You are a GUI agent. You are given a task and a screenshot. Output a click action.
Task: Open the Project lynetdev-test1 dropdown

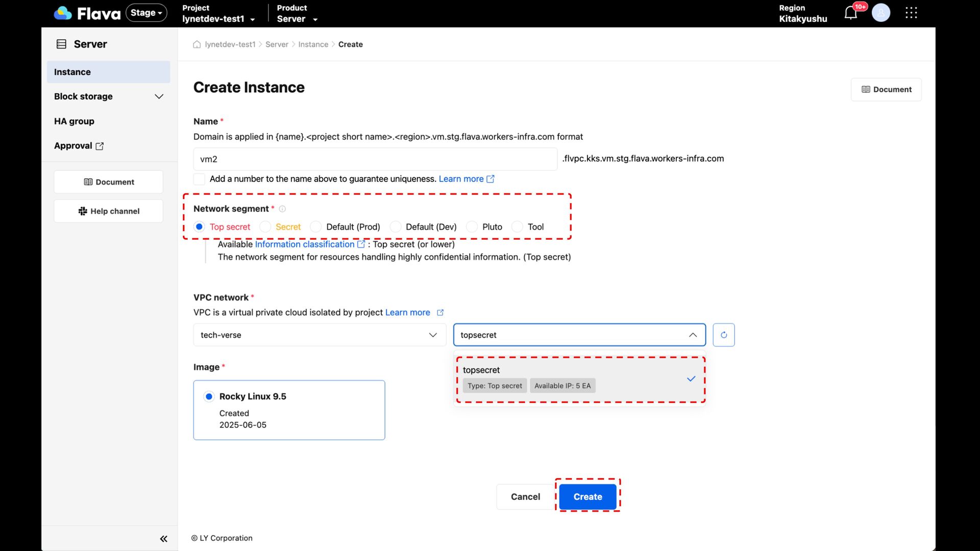point(218,14)
